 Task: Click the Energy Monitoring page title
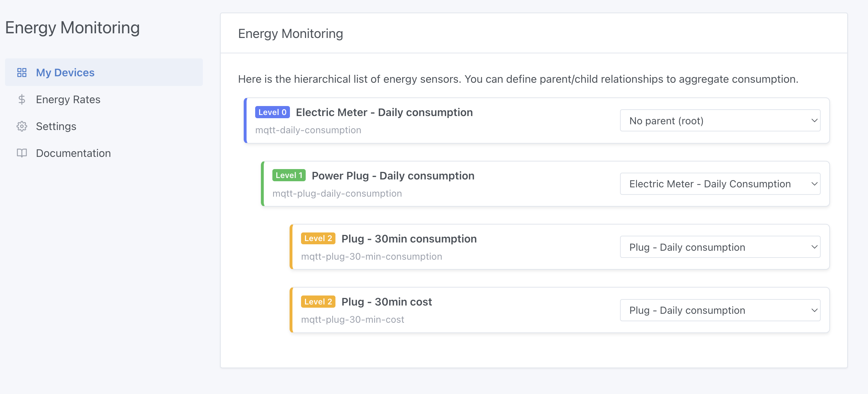tap(290, 33)
